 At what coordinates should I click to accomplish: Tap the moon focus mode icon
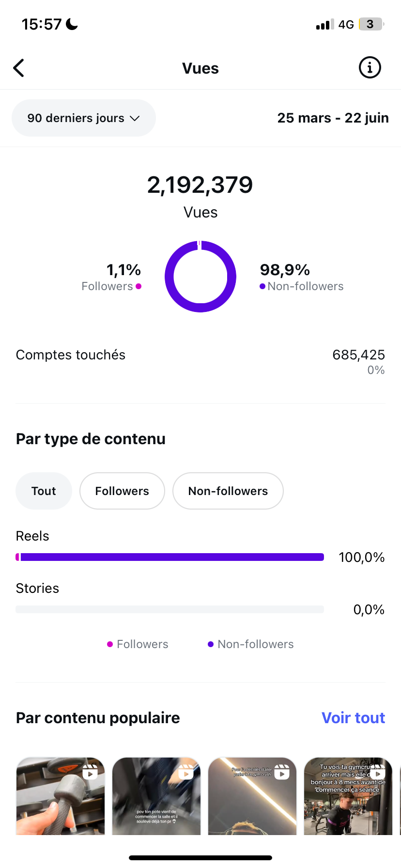coord(72,24)
